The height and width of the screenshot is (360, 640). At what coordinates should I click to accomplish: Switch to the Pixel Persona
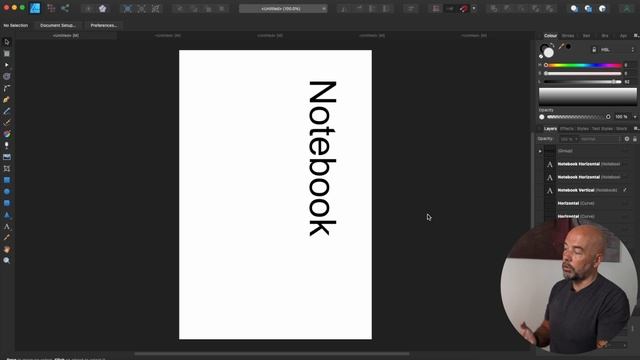tap(51, 8)
